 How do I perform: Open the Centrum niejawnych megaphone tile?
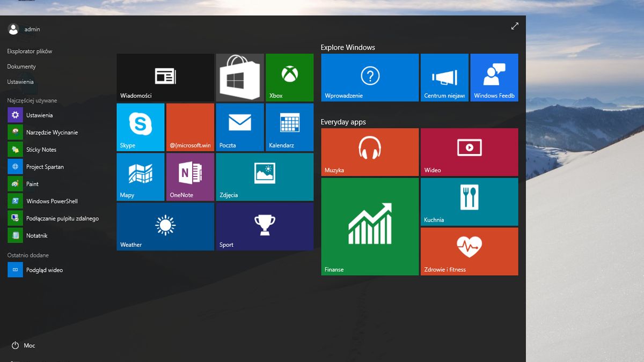tap(444, 77)
